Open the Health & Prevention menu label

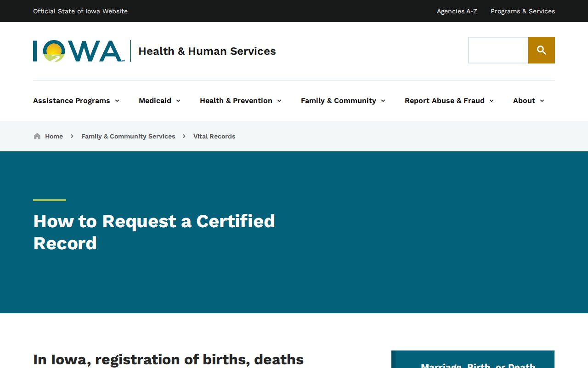click(236, 101)
